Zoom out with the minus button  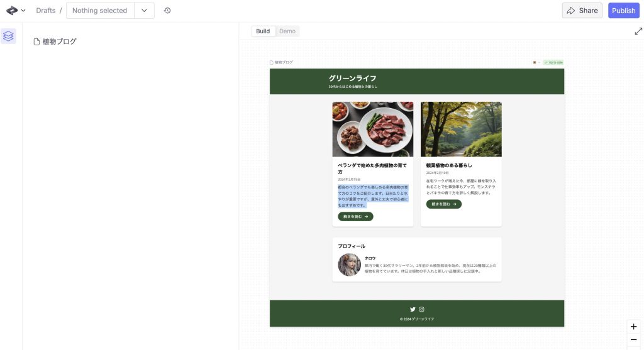coord(633,340)
